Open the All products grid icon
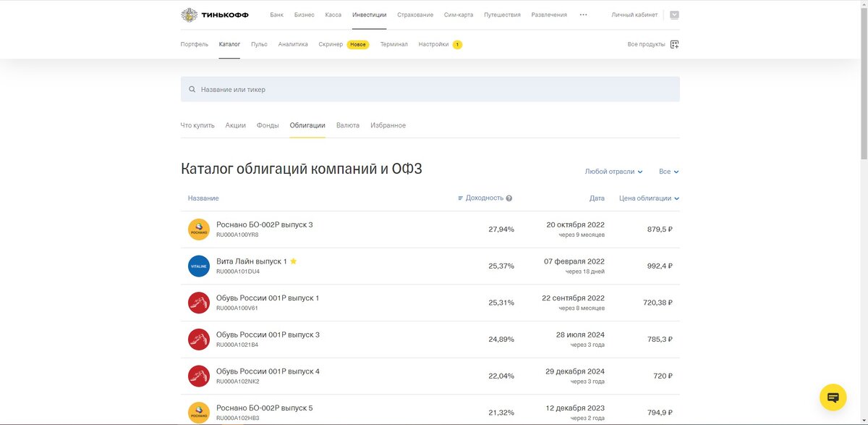This screenshot has width=868, height=425. (x=675, y=44)
